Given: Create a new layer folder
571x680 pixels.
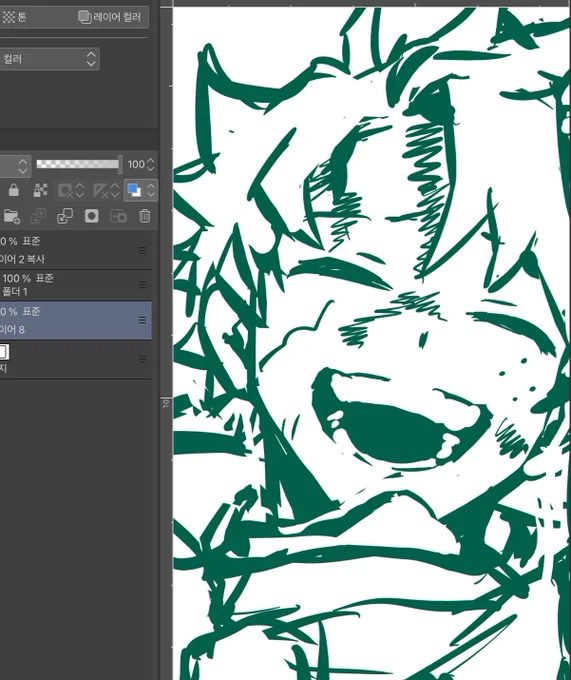Looking at the screenshot, I should coord(12,216).
